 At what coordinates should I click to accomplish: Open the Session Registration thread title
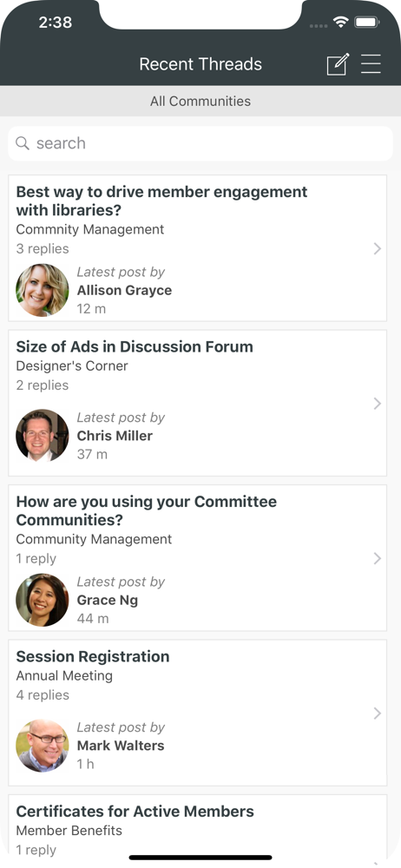pyautogui.click(x=93, y=656)
